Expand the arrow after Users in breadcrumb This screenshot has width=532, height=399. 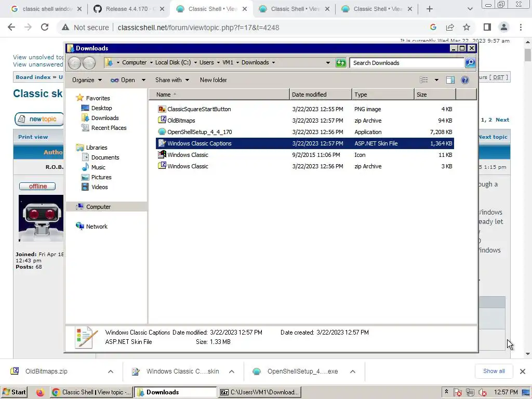218,62
